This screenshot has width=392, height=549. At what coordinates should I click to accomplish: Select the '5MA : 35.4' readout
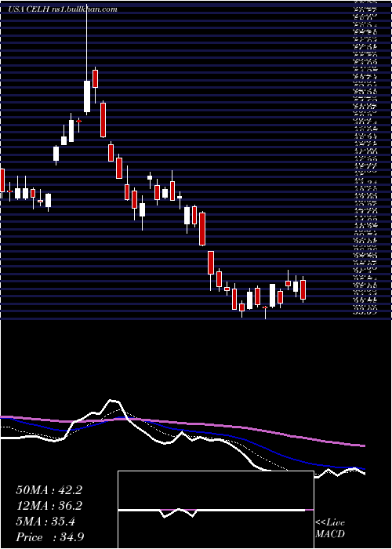[46, 522]
